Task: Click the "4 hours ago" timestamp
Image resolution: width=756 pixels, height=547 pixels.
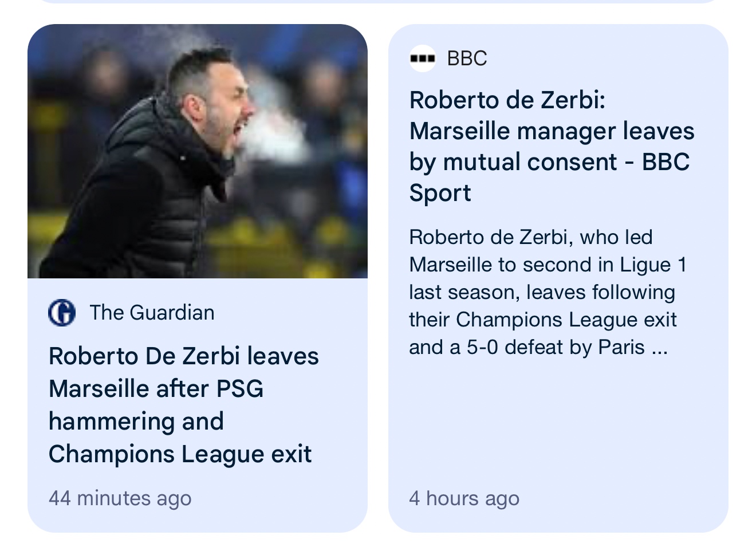Action: [x=464, y=498]
